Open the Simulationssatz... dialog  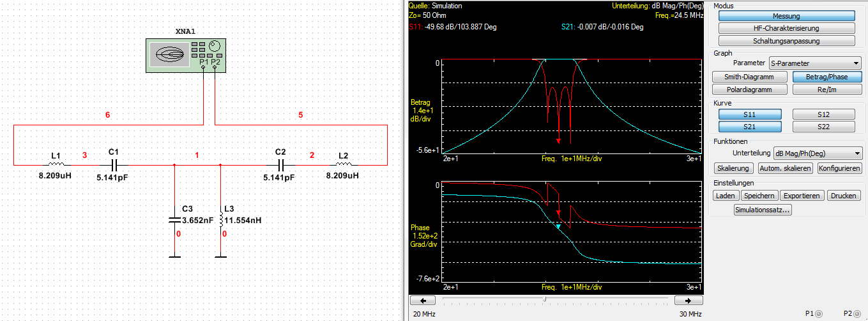point(763,210)
